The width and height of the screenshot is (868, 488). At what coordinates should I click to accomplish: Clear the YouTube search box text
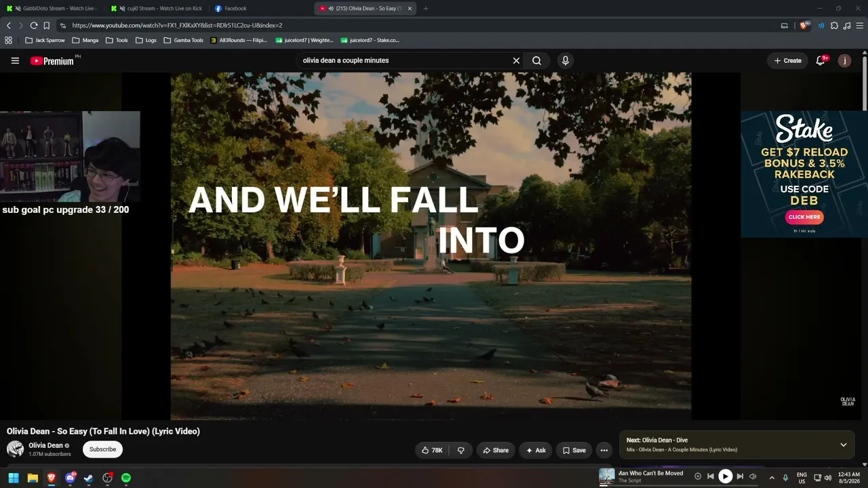click(x=516, y=60)
